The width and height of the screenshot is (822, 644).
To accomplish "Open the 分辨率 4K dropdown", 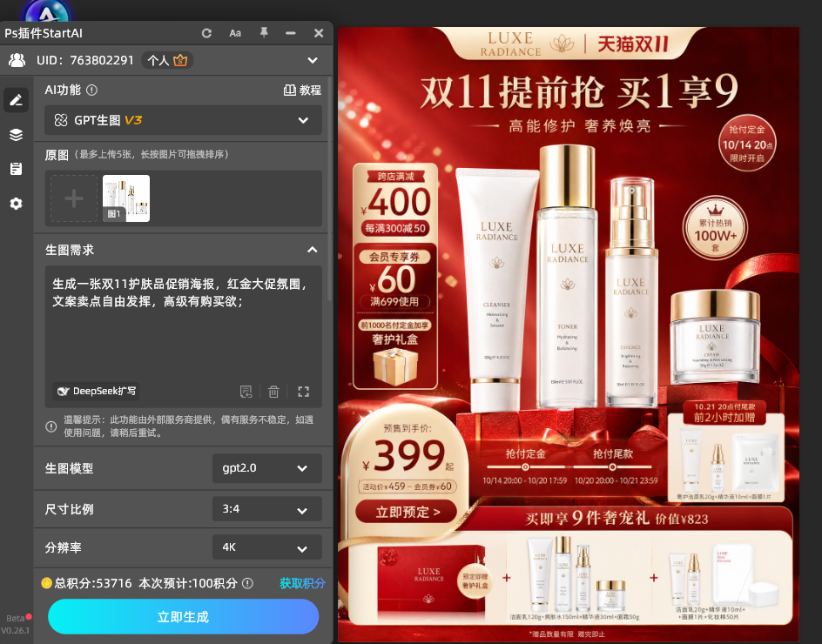I will pos(266,547).
